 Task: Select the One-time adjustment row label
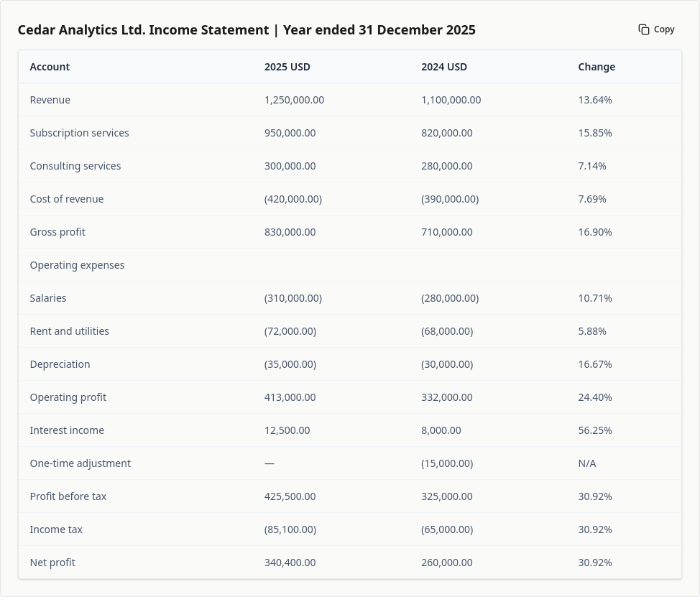click(80, 463)
